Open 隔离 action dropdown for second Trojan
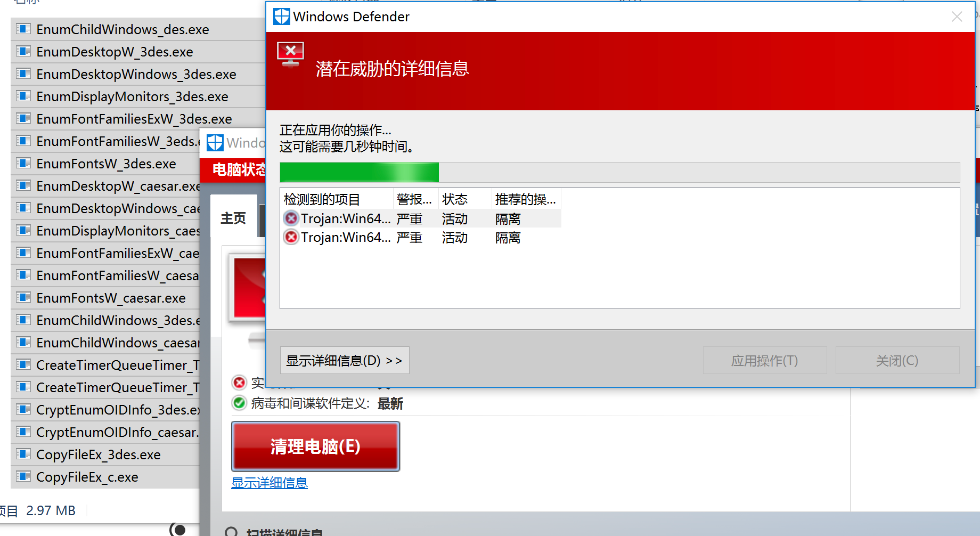This screenshot has width=980, height=536. click(508, 237)
